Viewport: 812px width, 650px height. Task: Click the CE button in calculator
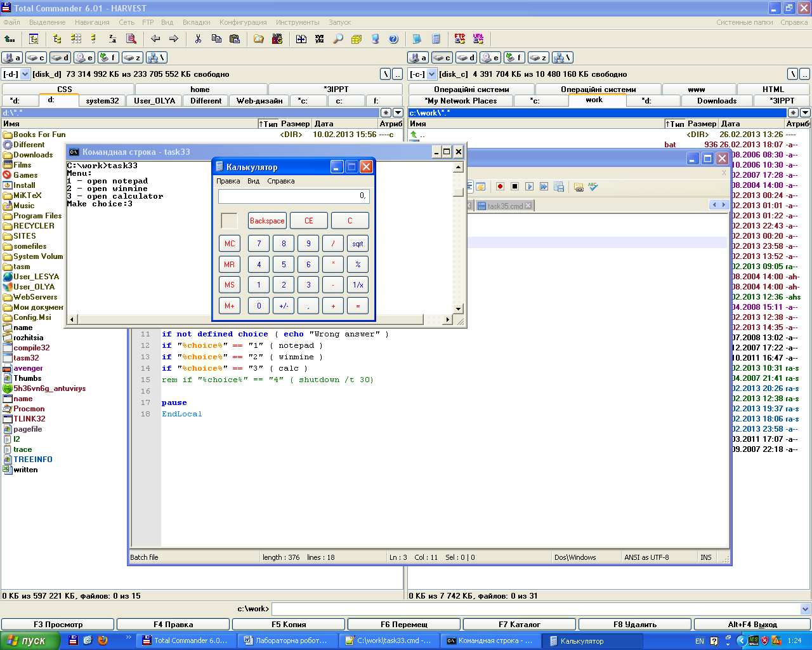pos(309,221)
